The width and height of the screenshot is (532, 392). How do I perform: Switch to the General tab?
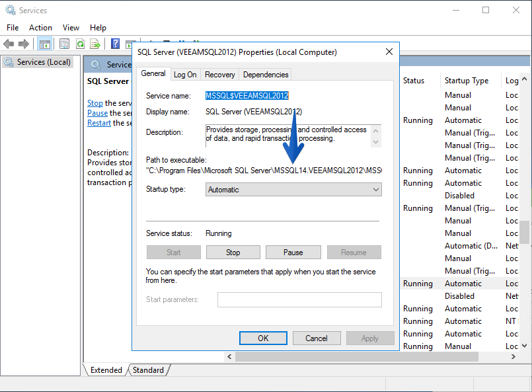[153, 73]
